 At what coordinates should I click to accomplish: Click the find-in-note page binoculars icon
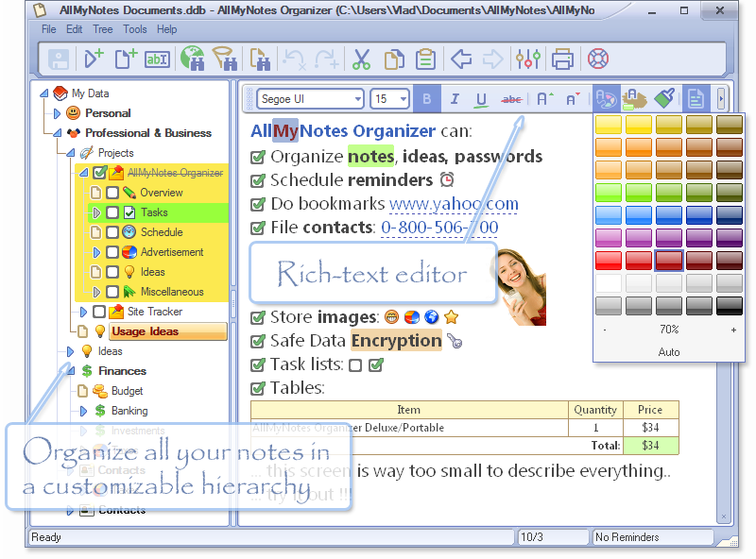coord(260,59)
